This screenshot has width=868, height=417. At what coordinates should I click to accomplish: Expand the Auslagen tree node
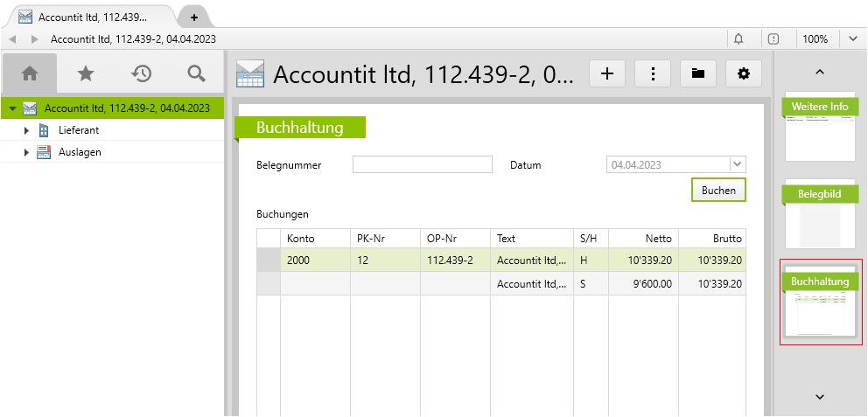click(x=26, y=152)
